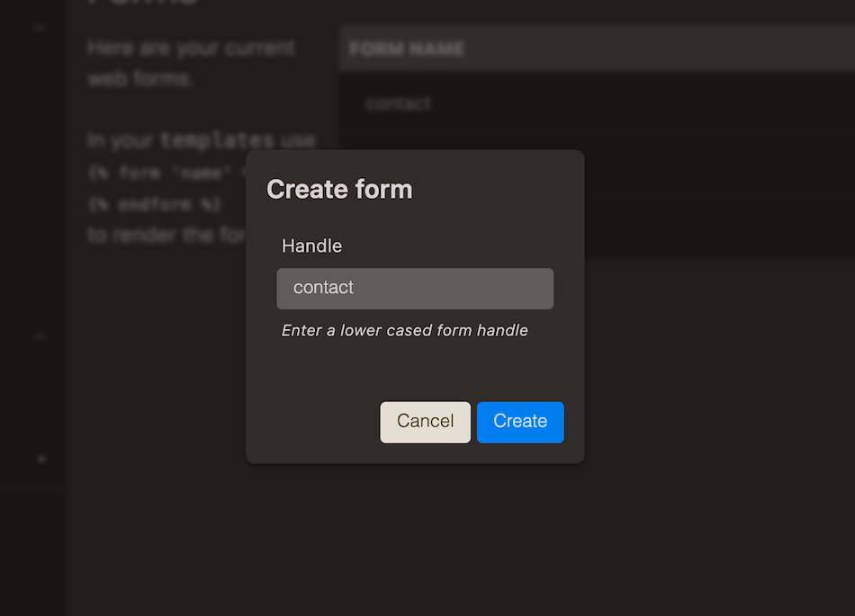Open the "contact" row in the forms table
Viewport: 855px width, 616px height.
399,103
